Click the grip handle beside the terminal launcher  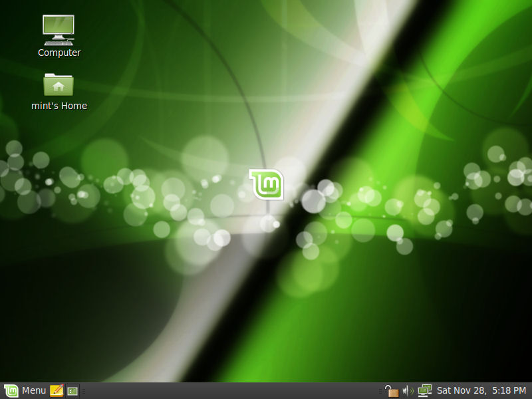click(x=84, y=390)
